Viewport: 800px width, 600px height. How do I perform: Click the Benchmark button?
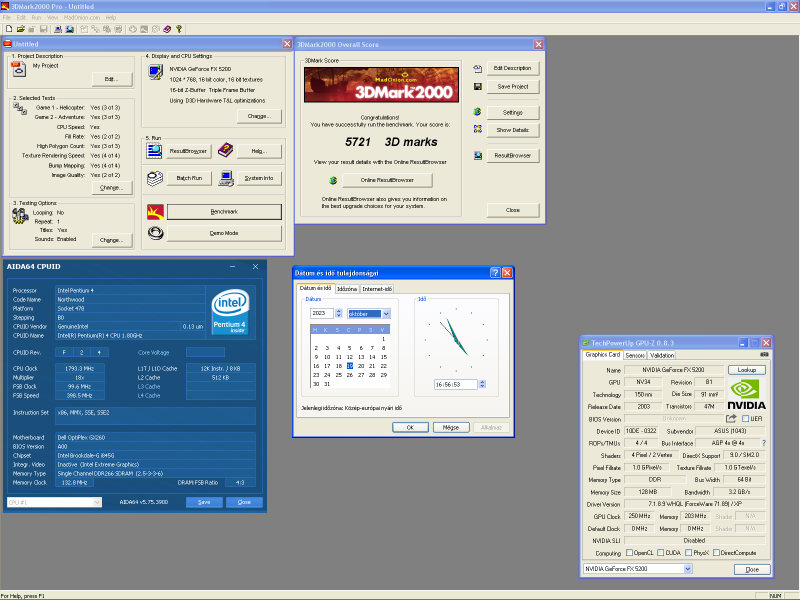pos(224,212)
